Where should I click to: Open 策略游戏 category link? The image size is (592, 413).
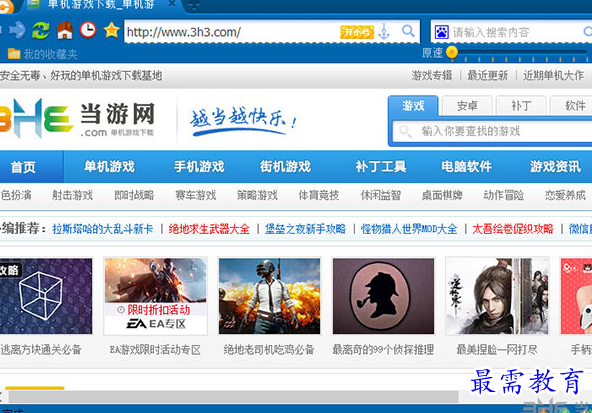[x=257, y=195]
